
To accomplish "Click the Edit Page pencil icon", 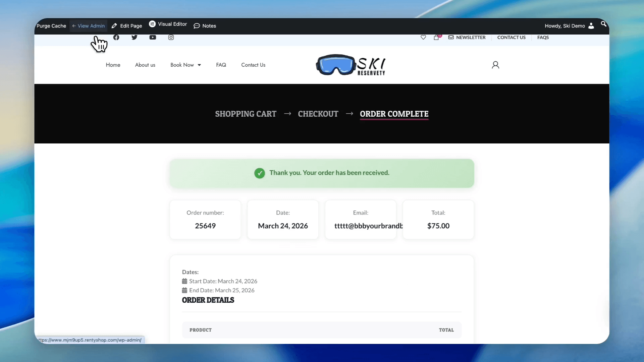I will point(114,26).
